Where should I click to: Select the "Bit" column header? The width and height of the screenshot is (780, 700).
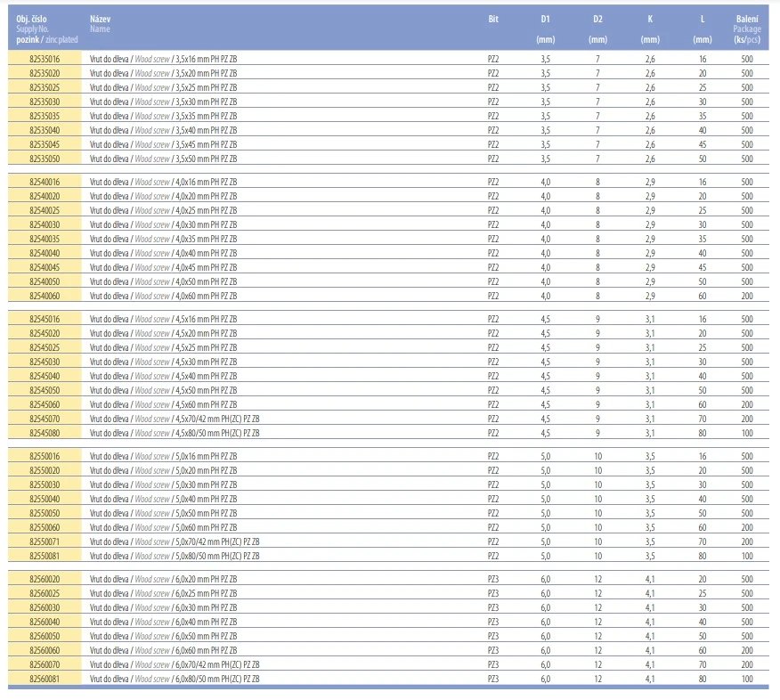[493, 18]
